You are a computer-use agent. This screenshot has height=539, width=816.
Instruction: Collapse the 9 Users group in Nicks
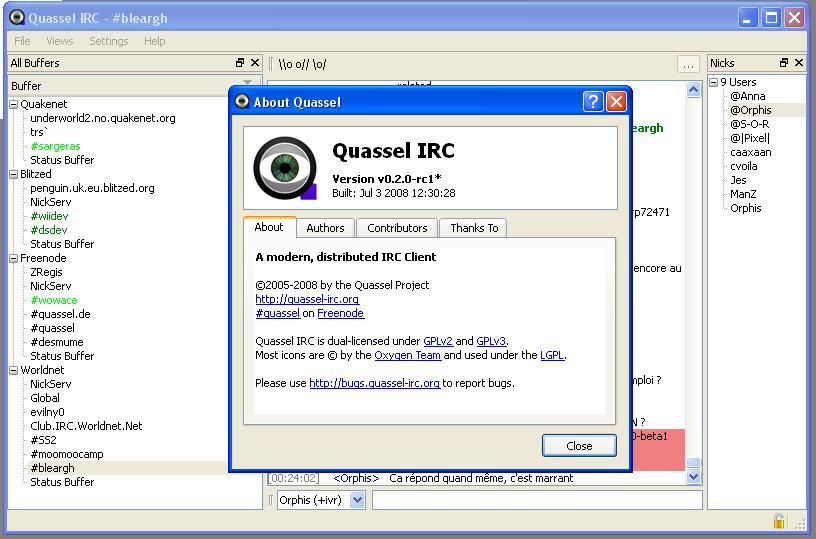point(714,82)
